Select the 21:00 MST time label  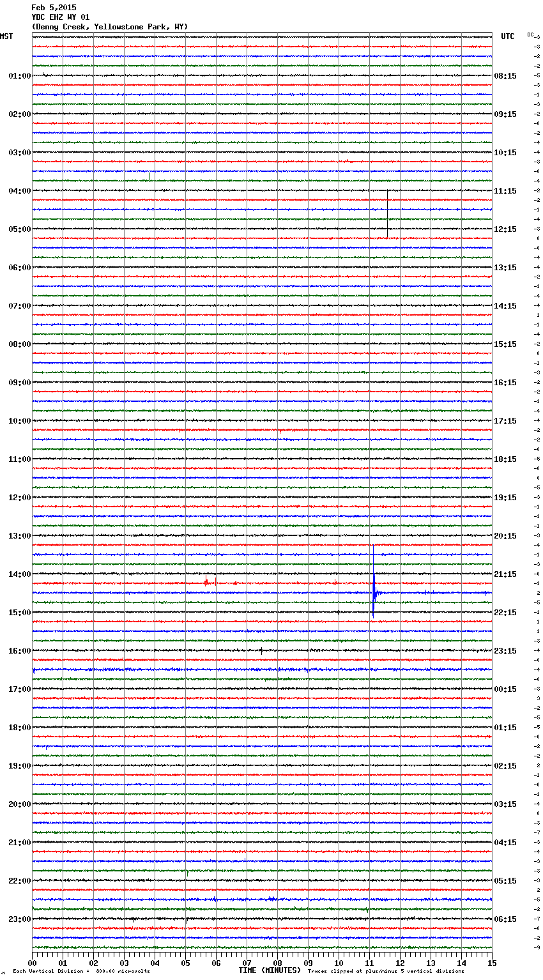coord(20,843)
